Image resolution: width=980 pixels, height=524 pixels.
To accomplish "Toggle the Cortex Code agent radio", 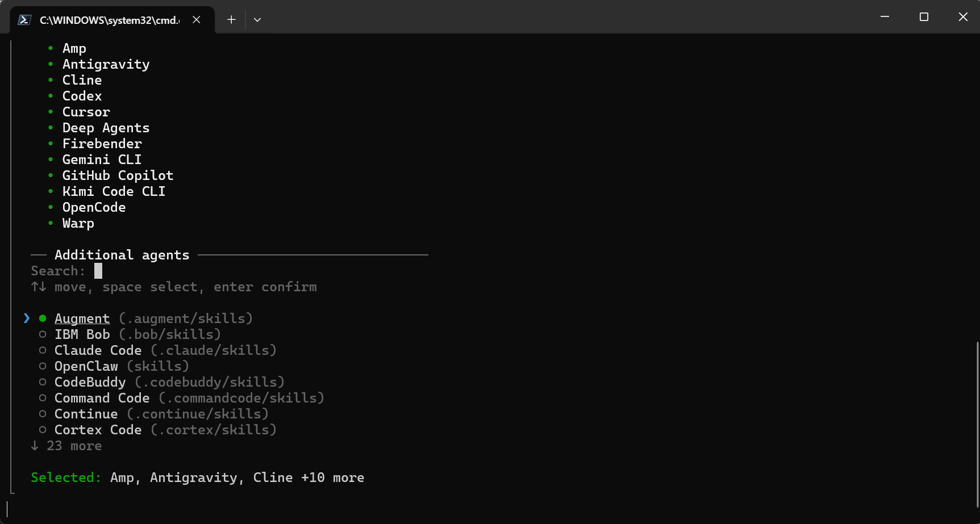I will click(x=43, y=430).
